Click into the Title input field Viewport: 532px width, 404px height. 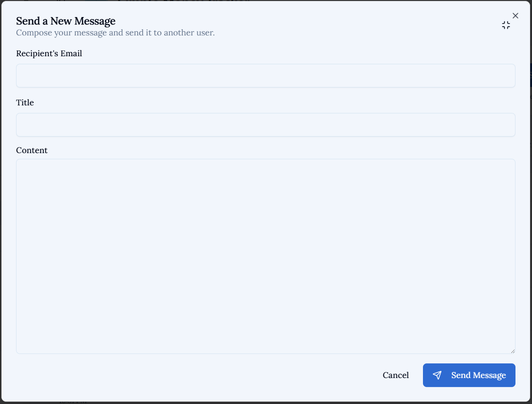(x=265, y=125)
